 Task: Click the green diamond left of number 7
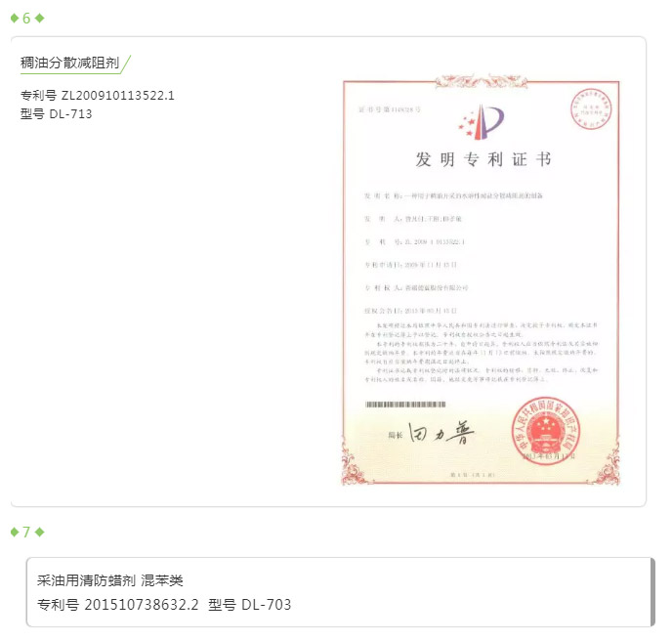pos(15,533)
